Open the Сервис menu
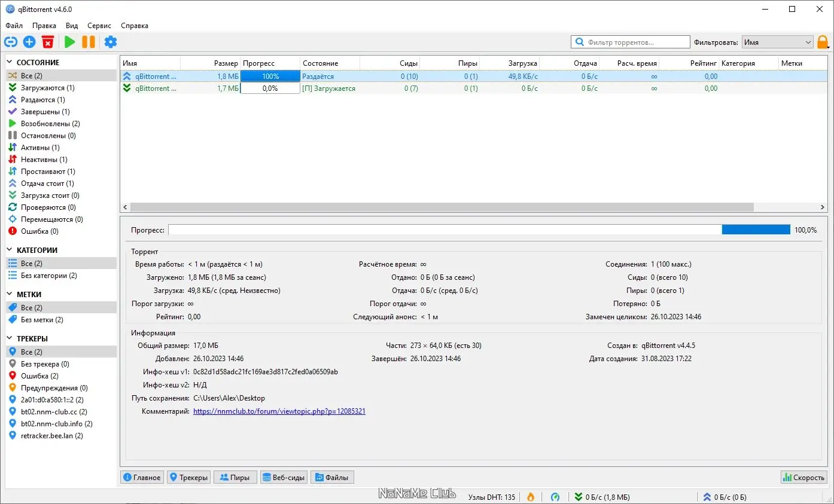Viewport: 834px width, 504px height. pos(99,26)
